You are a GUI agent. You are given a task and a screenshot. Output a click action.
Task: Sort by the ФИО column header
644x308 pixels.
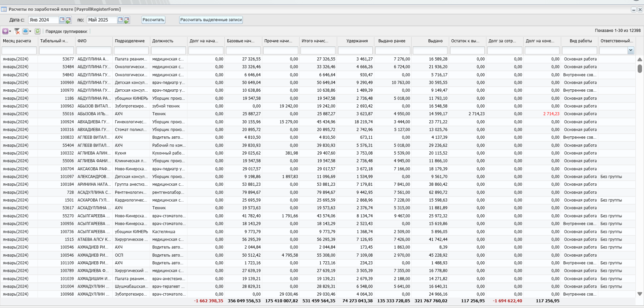[x=94, y=41]
